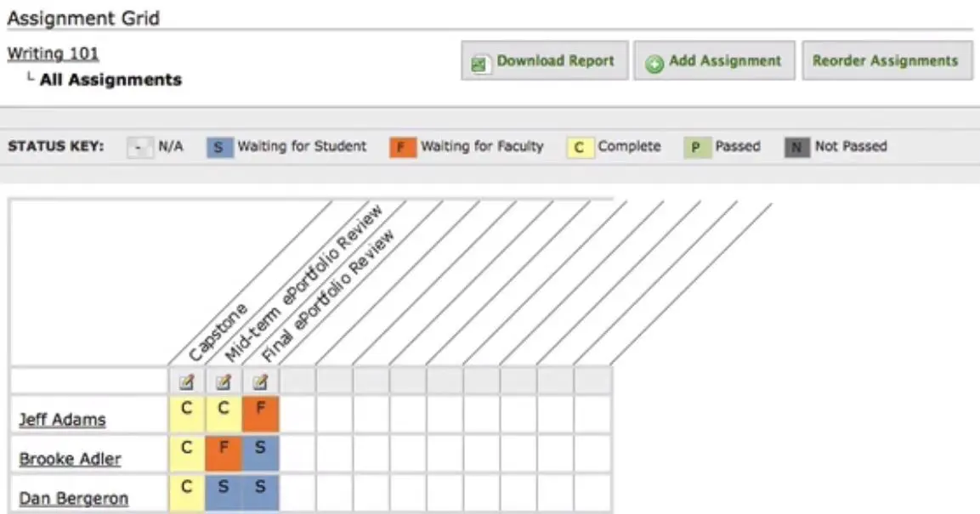This screenshot has width=980, height=514.
Task: Click the Passed status key icon
Action: 696,147
